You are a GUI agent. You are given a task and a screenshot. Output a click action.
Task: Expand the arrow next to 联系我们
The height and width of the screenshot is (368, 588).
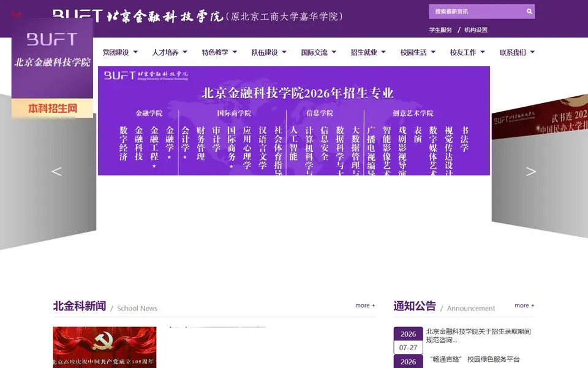click(532, 52)
